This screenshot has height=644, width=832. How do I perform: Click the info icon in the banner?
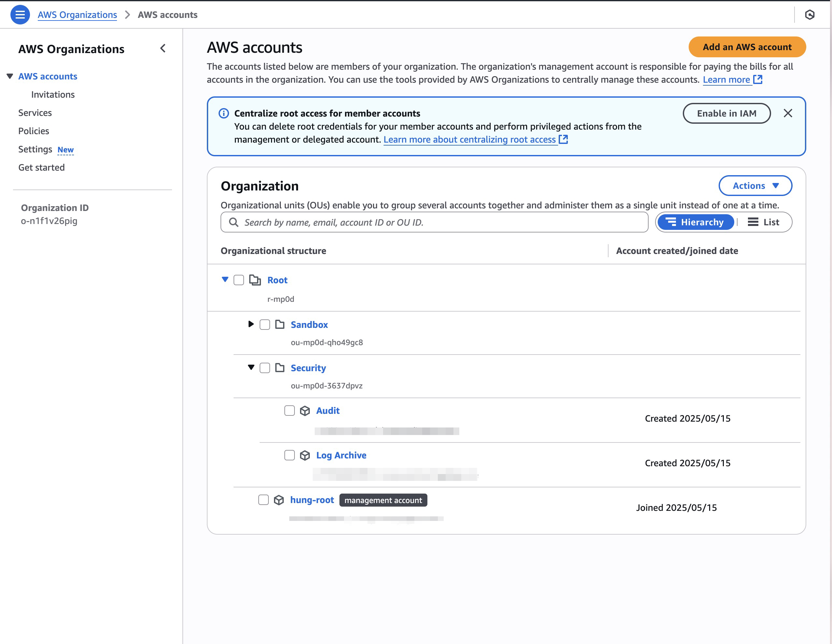[223, 114]
